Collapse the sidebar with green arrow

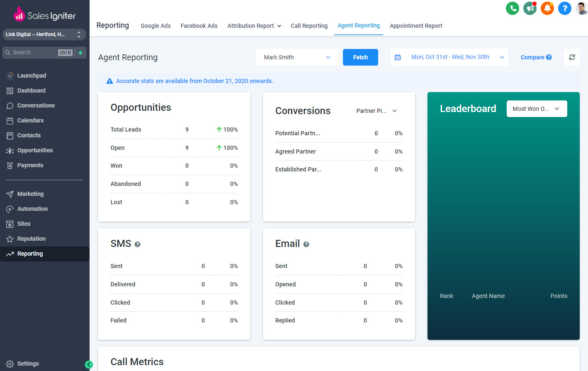point(89,364)
